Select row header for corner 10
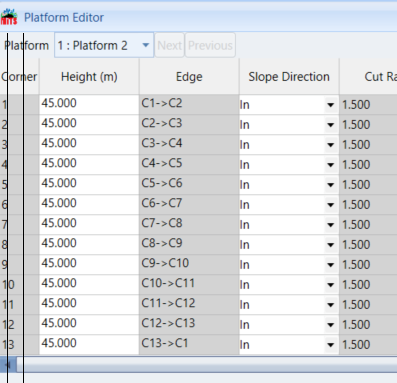This screenshot has height=383, width=397. point(19,285)
